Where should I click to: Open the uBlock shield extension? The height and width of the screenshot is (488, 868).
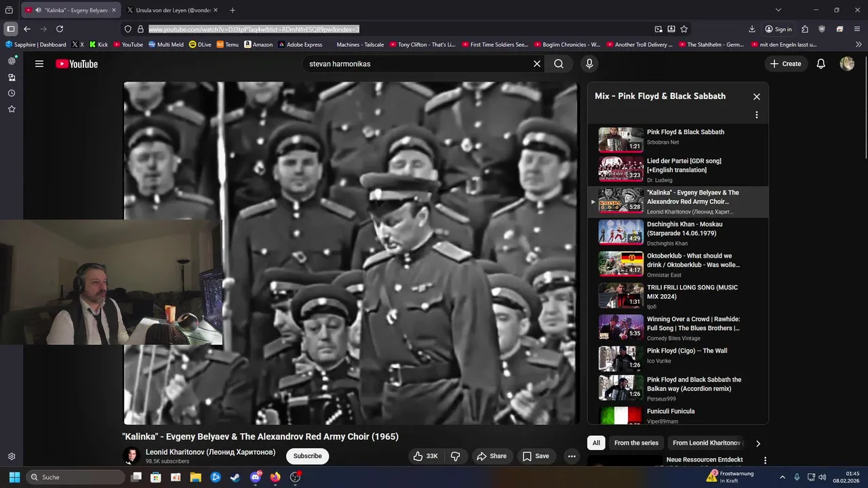point(823,29)
